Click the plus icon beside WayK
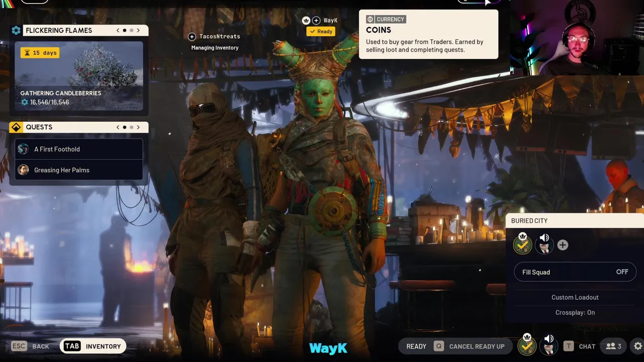This screenshot has width=644, height=362. (316, 21)
